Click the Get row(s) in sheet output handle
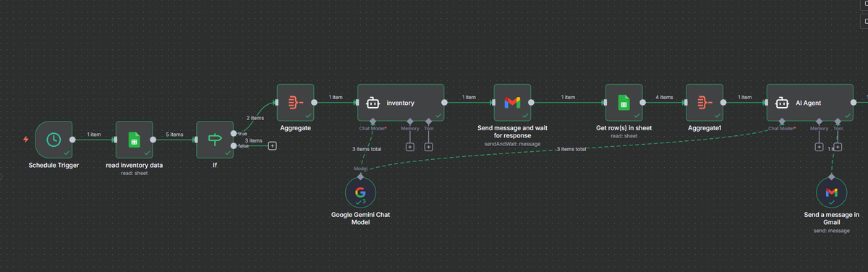The height and width of the screenshot is (272, 868). click(642, 103)
